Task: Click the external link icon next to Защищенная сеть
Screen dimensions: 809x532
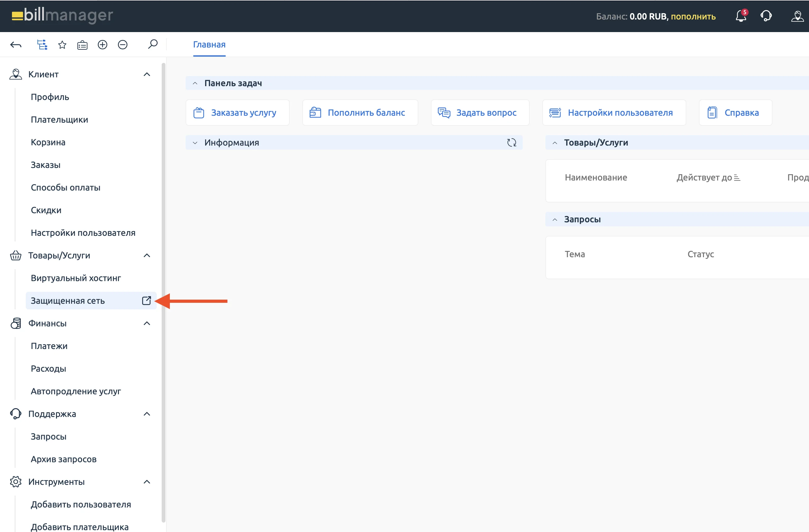Action: pyautogui.click(x=147, y=301)
